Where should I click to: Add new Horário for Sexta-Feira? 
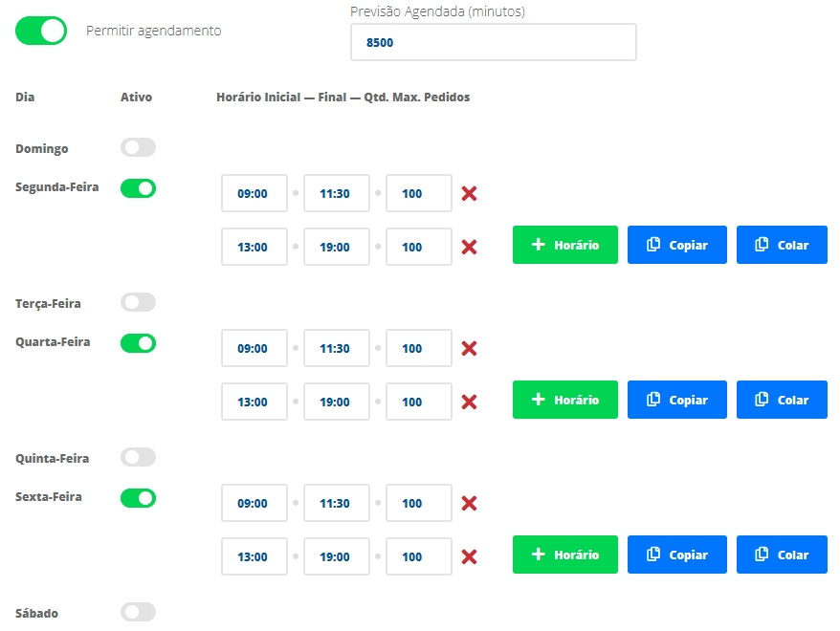564,555
